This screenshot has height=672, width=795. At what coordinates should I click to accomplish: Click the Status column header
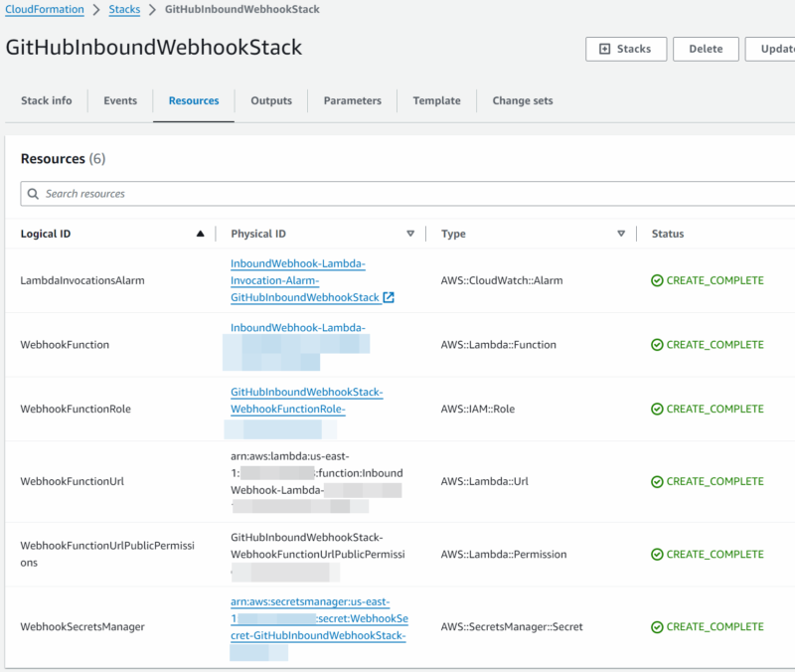click(x=667, y=234)
